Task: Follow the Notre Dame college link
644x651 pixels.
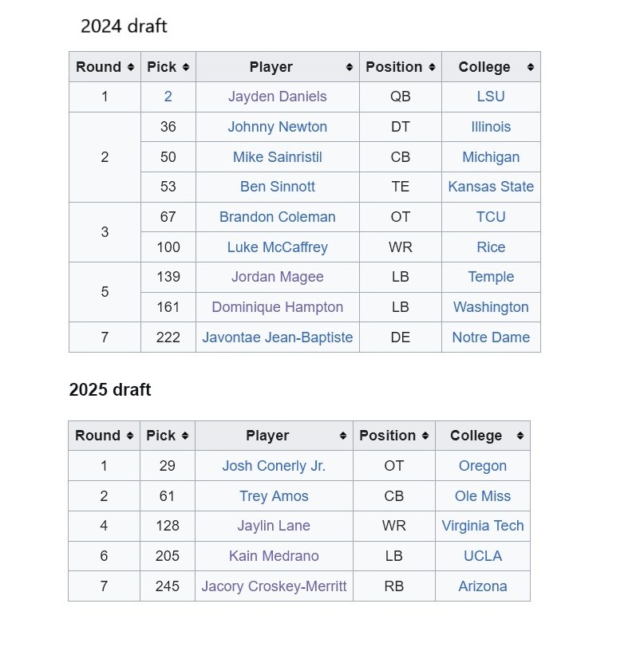Action: coord(491,337)
